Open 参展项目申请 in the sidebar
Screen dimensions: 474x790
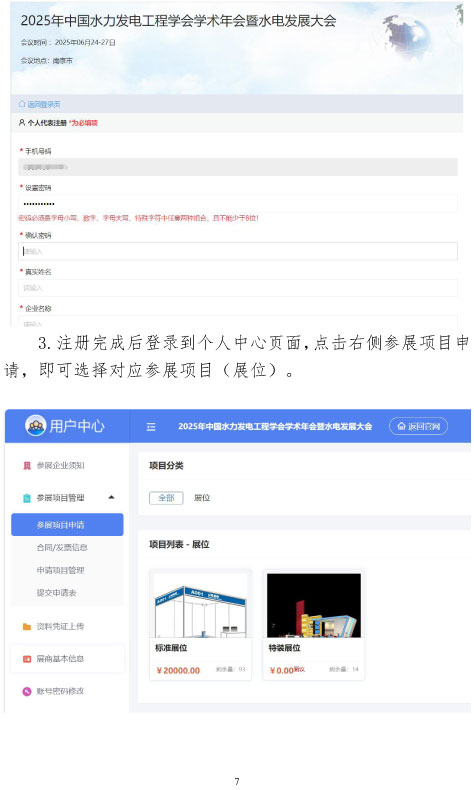(x=67, y=524)
